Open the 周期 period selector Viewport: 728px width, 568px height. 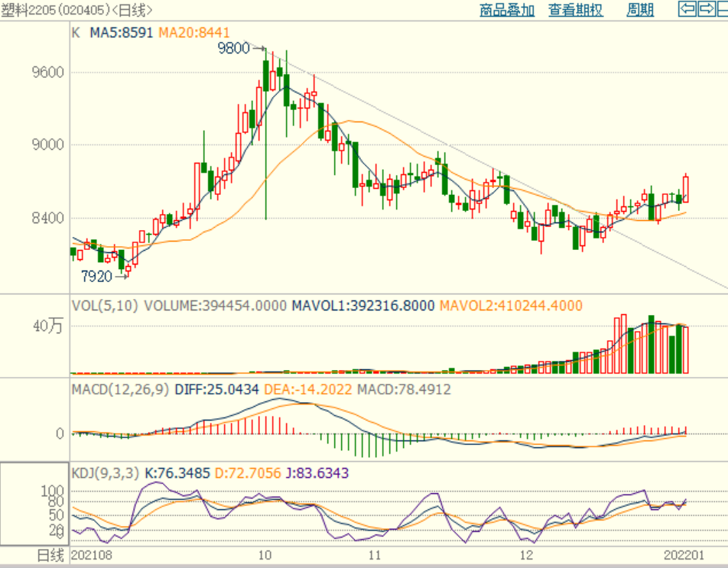pos(640,10)
